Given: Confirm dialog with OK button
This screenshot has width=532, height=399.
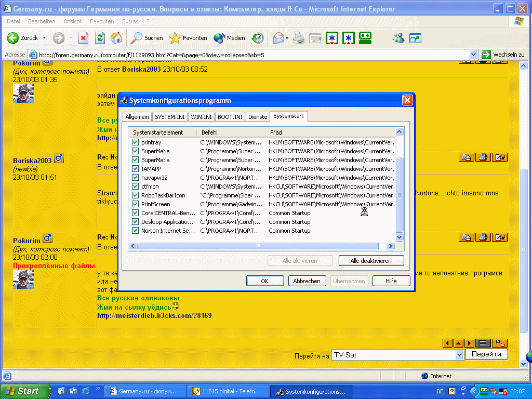Looking at the screenshot, I should (264, 281).
